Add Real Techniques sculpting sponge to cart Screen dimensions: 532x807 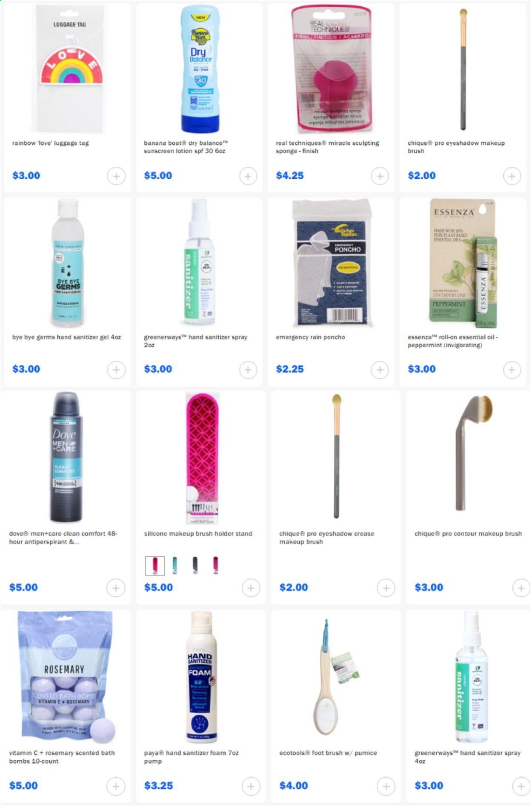coord(380,176)
